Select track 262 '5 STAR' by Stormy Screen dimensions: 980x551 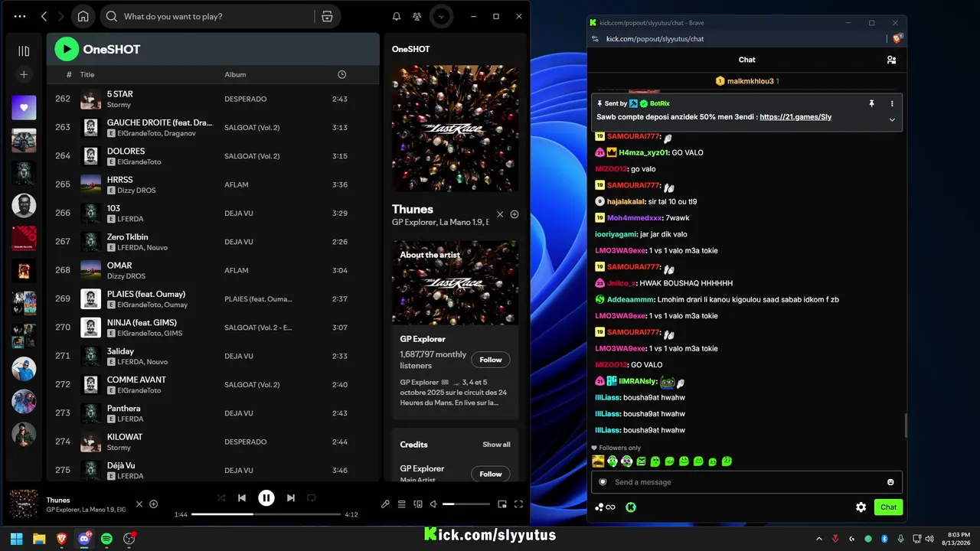tap(213, 99)
